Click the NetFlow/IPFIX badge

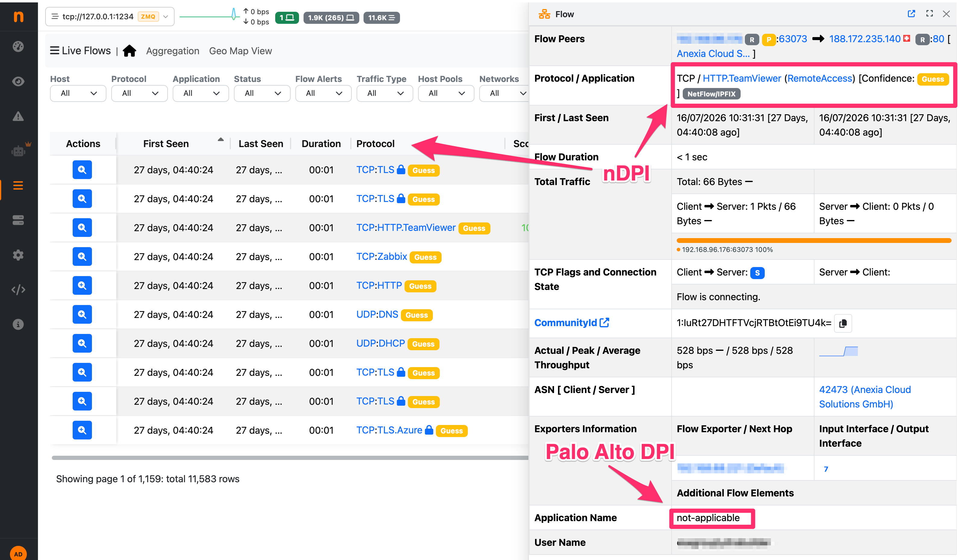pos(711,94)
